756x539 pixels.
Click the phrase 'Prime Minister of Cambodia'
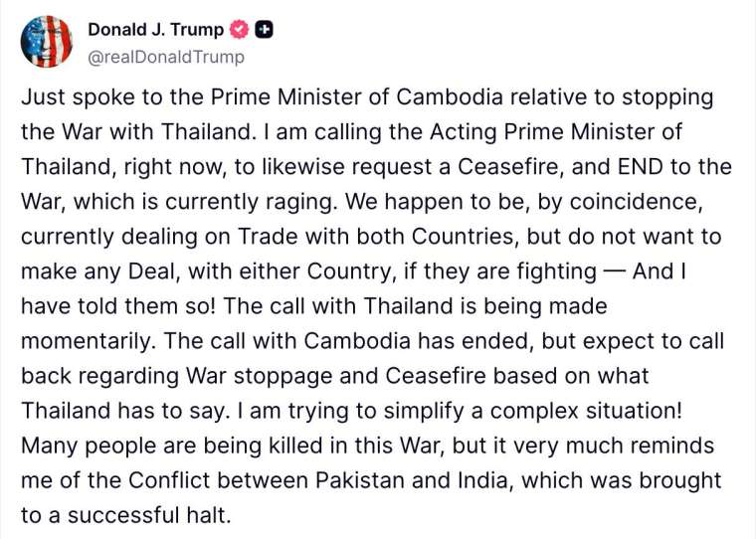tap(357, 96)
